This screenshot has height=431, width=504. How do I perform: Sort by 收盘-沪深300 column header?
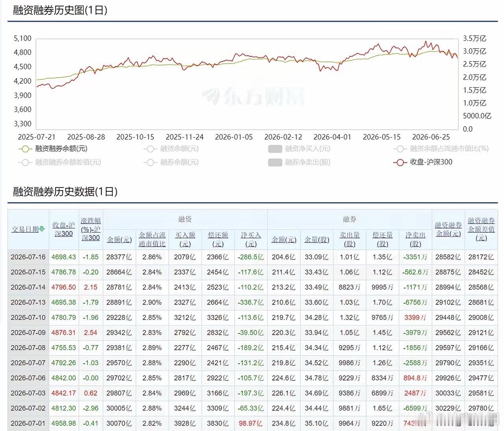(x=64, y=229)
